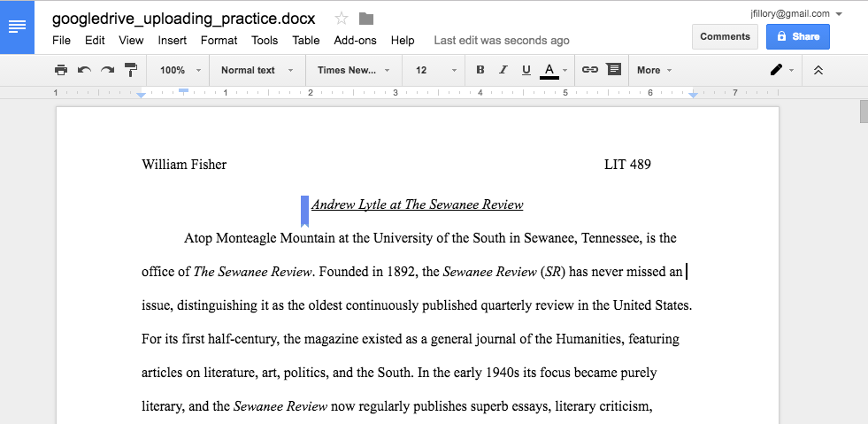Select the Paint format roller tool

(x=131, y=70)
